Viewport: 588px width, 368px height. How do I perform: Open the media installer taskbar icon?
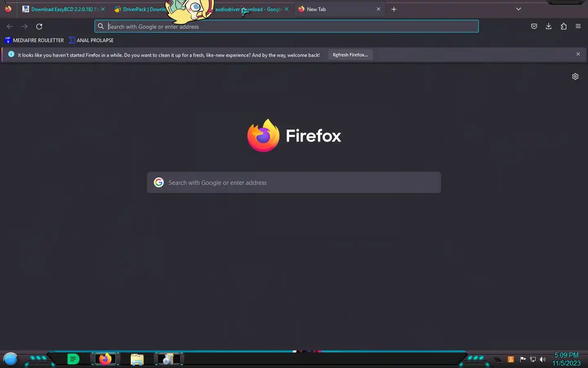click(168, 359)
